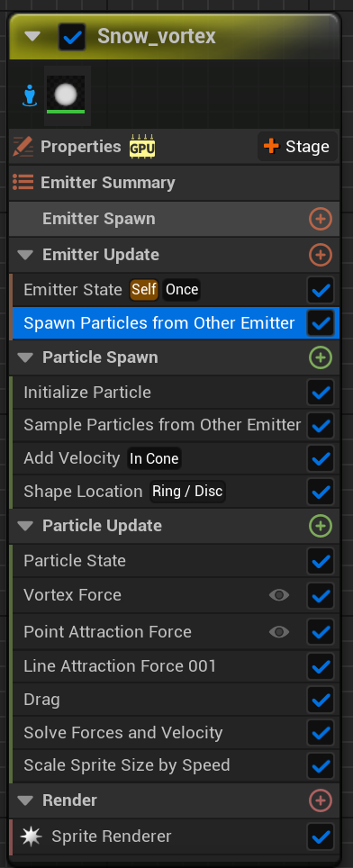
Task: Click the Stage add button
Action: tap(297, 147)
